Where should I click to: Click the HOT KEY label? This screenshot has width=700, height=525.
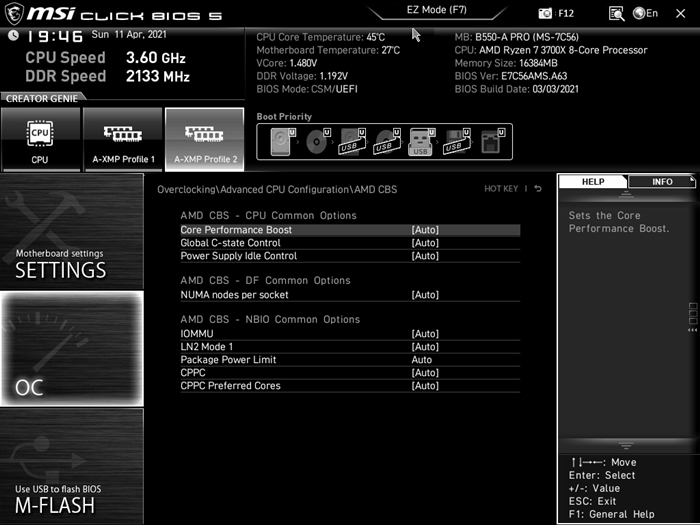coord(501,189)
